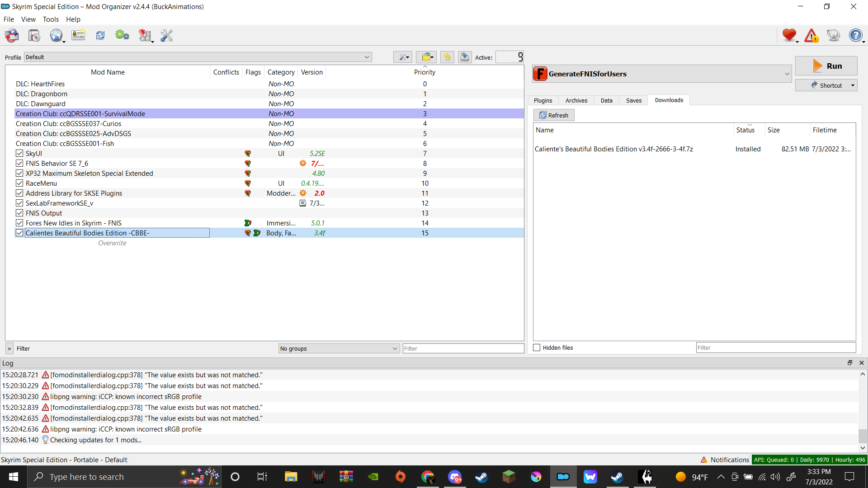Sort mods by Category column header
Viewport: 868px width, 488px height.
pyautogui.click(x=281, y=72)
